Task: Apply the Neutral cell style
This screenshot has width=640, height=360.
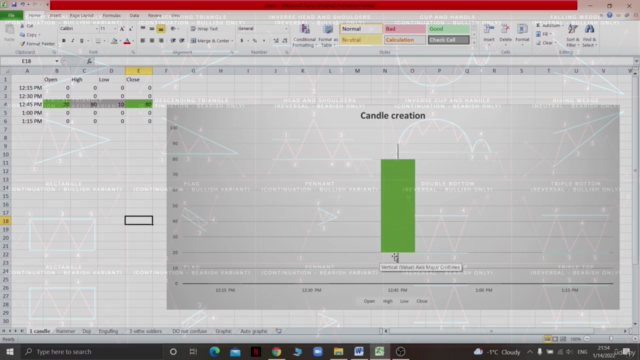Action: [361, 40]
